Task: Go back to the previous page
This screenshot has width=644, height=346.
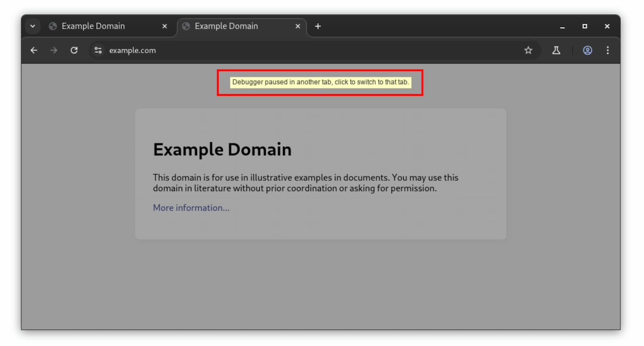Action: (x=34, y=50)
